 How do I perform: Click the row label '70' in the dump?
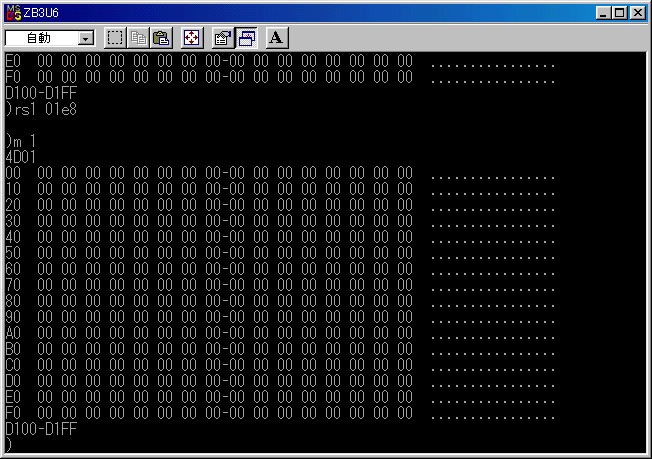point(13,285)
